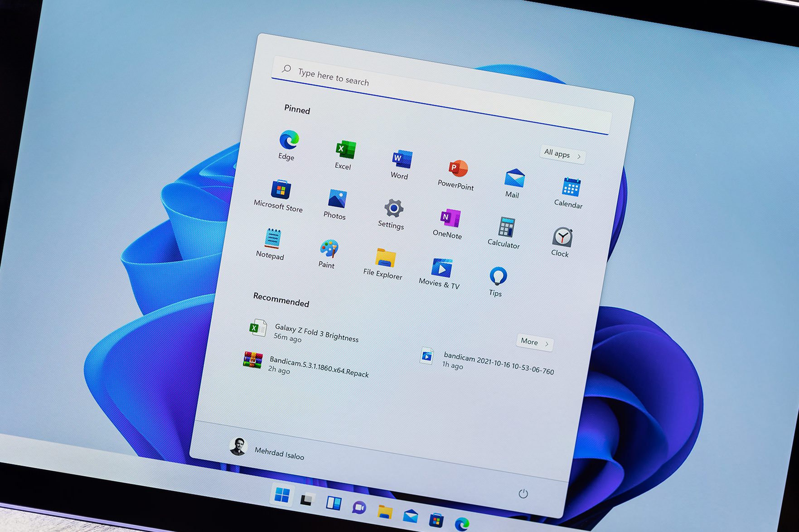Open File Explorer from the taskbar
The image size is (799, 532).
[385, 512]
